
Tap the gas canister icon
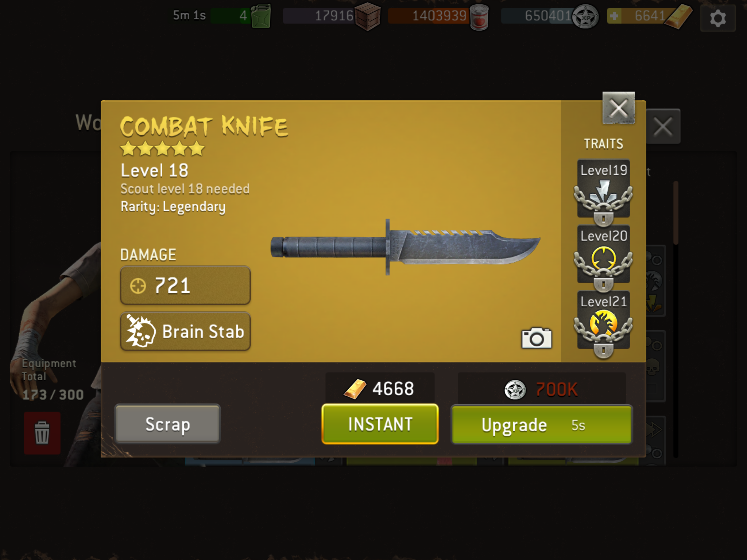[x=261, y=16]
